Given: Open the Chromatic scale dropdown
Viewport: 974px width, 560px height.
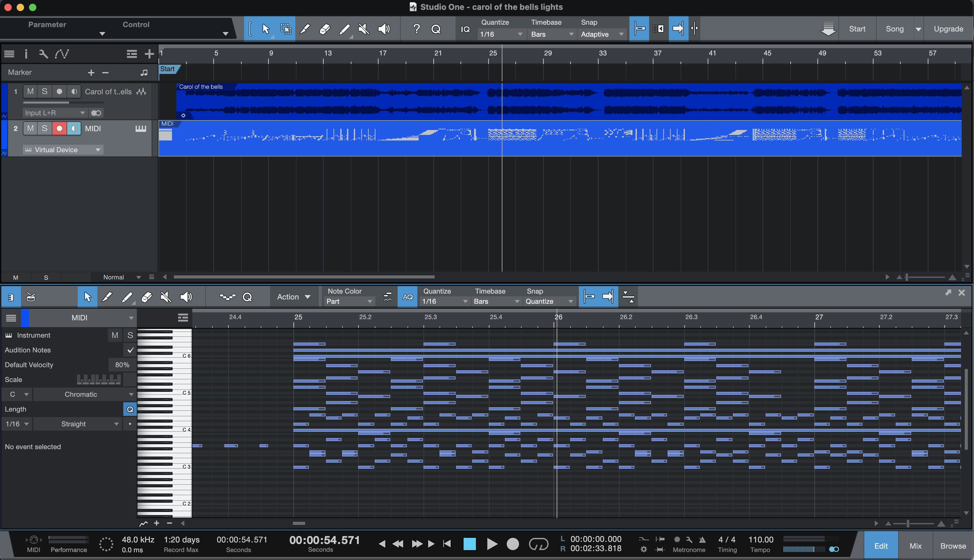Looking at the screenshot, I should point(85,394).
